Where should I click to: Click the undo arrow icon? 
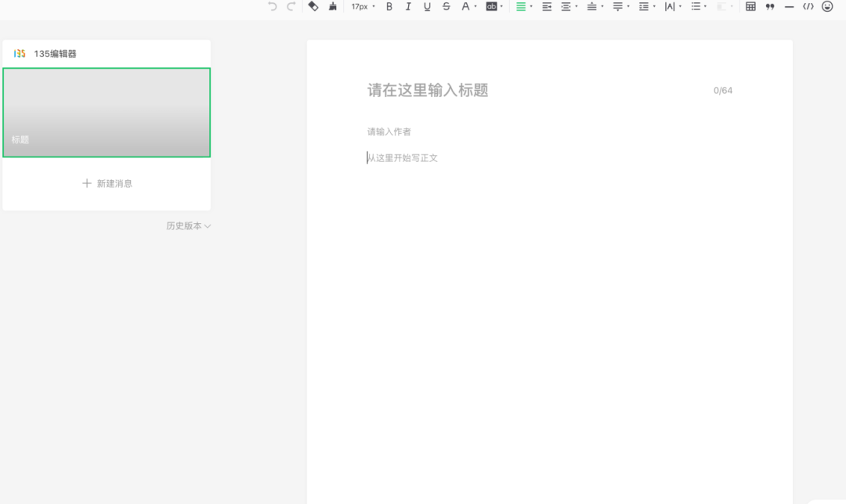coord(273,6)
